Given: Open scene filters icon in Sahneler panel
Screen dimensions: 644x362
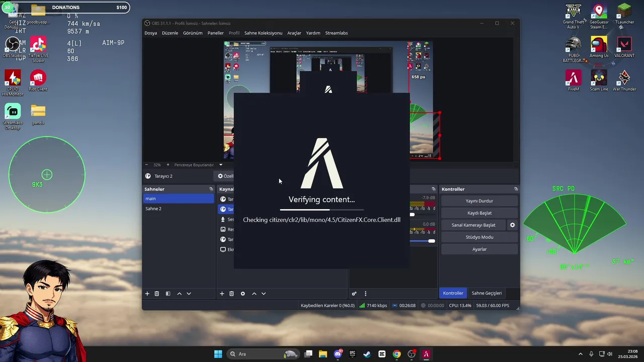Looking at the screenshot, I should pyautogui.click(x=168, y=294).
